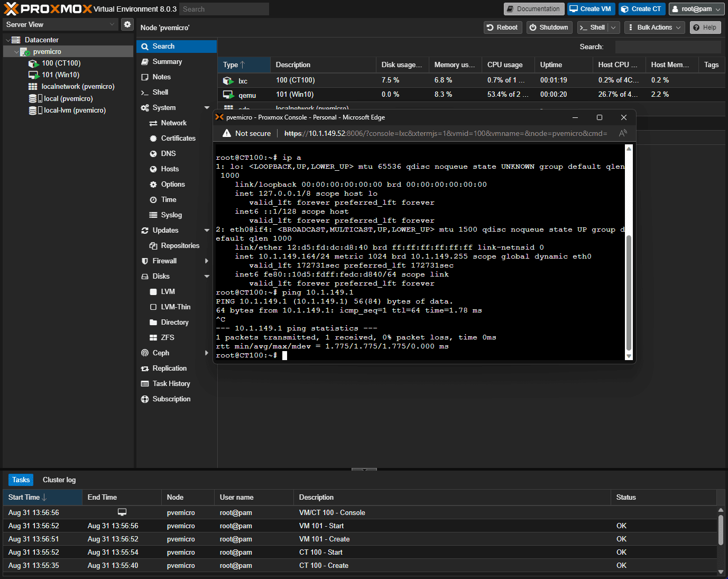Viewport: 728px width, 579px height.
Task: Open Certificates settings
Action: coord(178,138)
